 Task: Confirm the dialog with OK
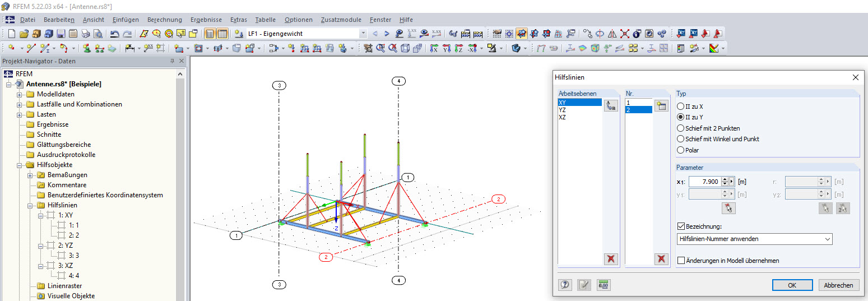(x=792, y=285)
